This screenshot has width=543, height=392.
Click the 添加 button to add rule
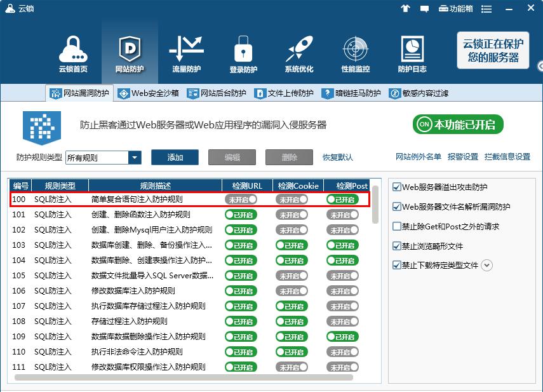tap(175, 156)
